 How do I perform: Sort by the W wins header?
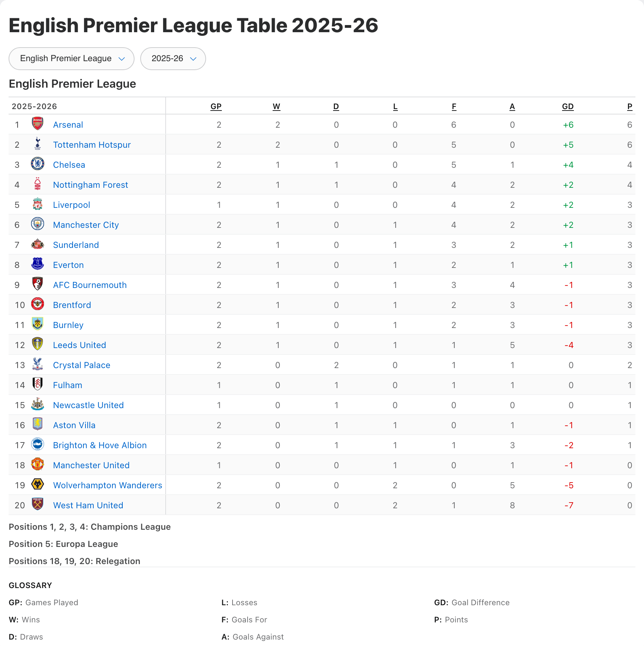[x=277, y=107]
